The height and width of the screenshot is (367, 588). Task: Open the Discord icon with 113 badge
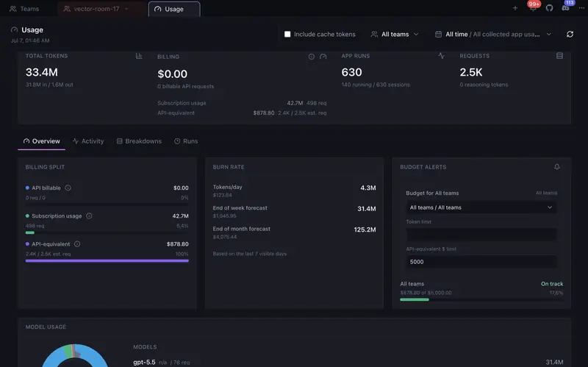(x=566, y=7)
